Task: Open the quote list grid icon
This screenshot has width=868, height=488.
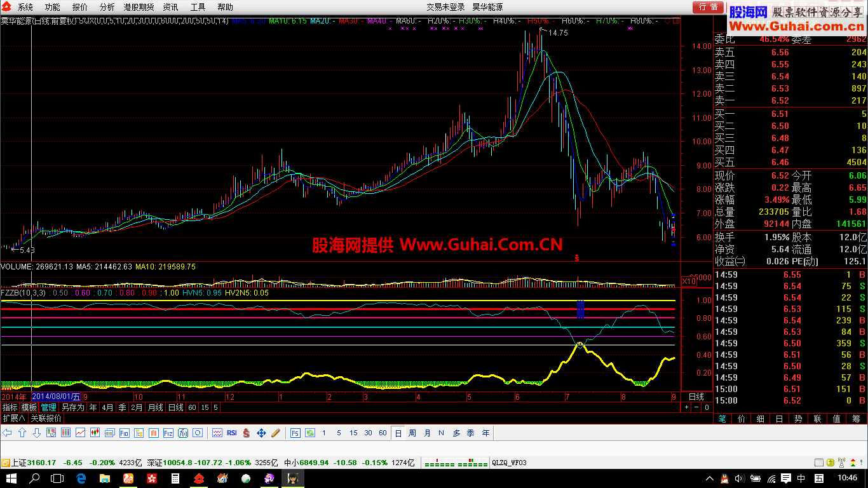Action: pos(65,433)
